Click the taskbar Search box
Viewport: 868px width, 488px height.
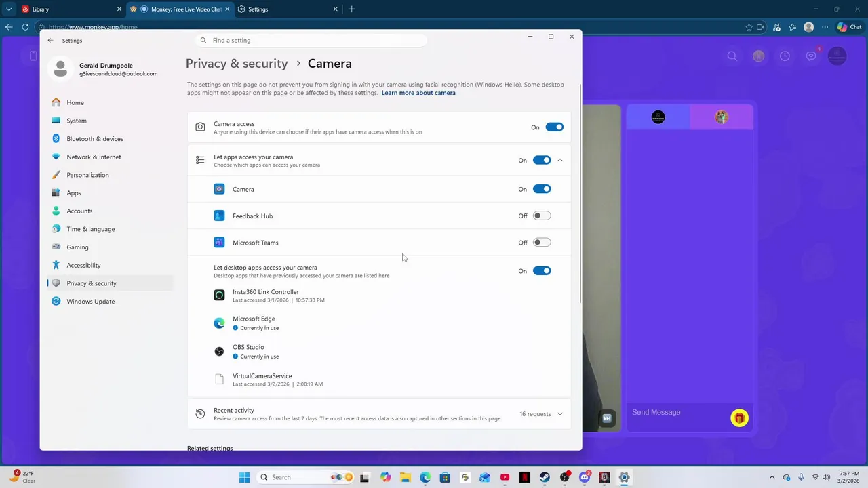click(x=306, y=477)
